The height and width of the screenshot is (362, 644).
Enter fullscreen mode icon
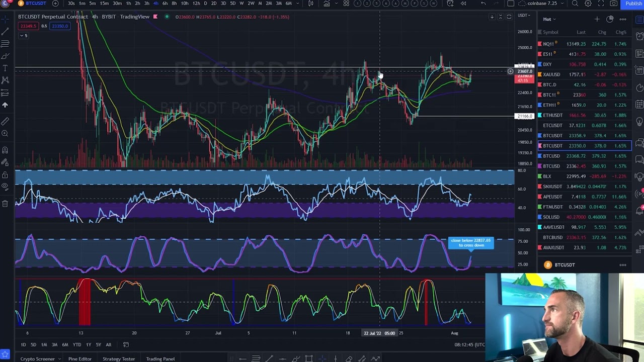pos(601,4)
